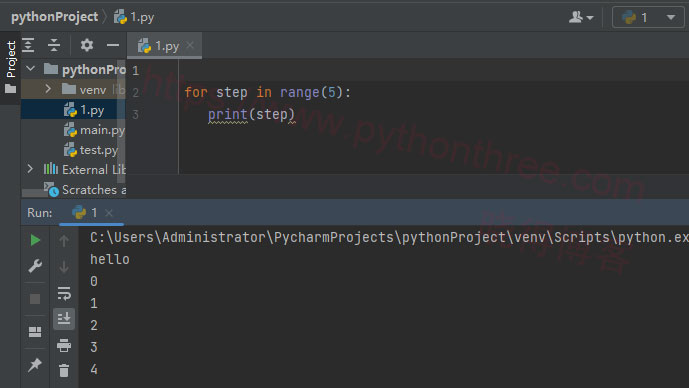This screenshot has width=689, height=388.
Task: Open Project panel gear options
Action: [87, 45]
